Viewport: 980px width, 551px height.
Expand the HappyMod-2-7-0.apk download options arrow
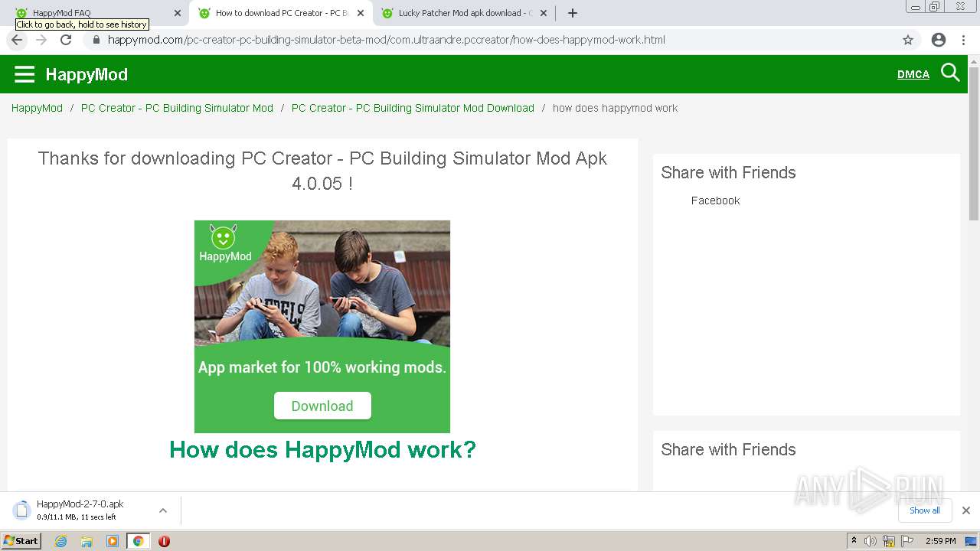point(162,510)
